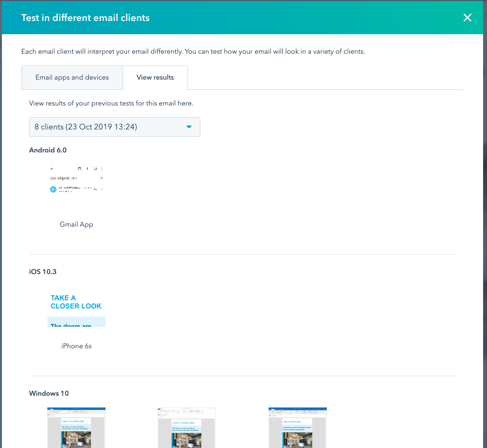This screenshot has width=487, height=448.
Task: Open the first Windows 10 preview thumbnail
Action: pyautogui.click(x=76, y=427)
